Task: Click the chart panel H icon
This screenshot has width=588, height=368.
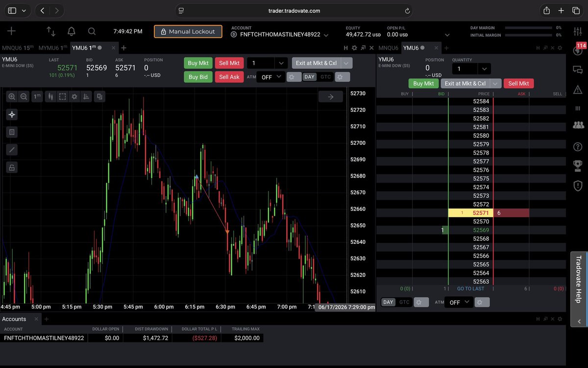Action: click(345, 48)
